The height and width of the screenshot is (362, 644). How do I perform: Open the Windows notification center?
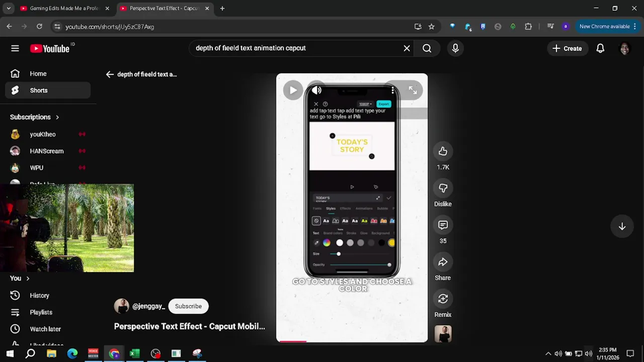point(630,353)
